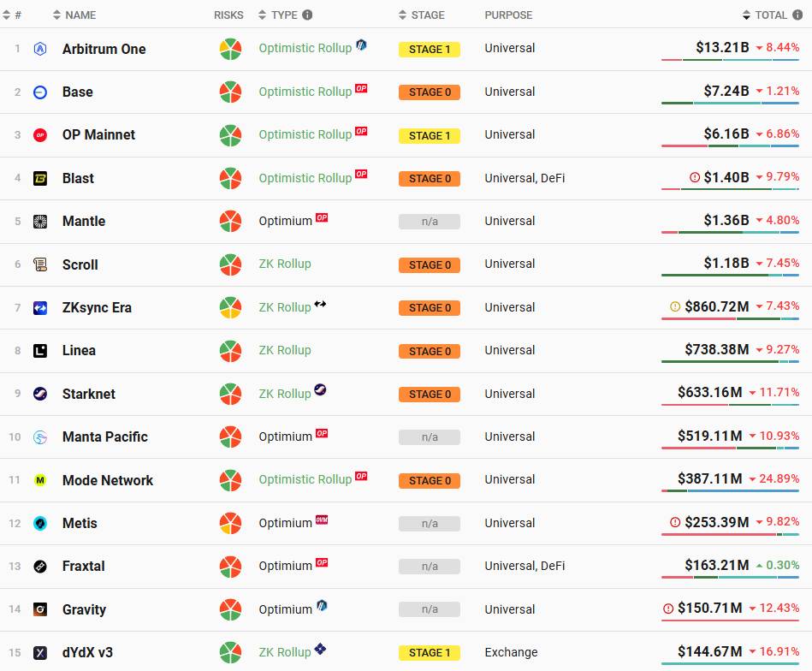Click the Starknet logo icon
Screen dimensions: 812x671
click(40, 394)
